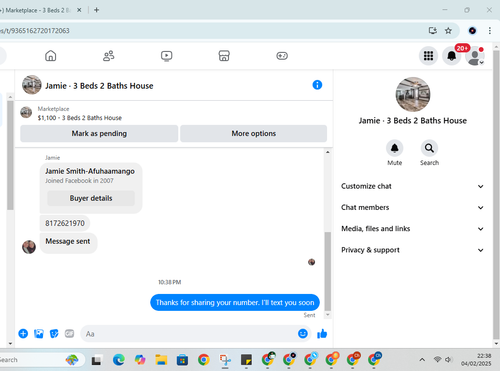Mute this conversation with bell icon
Viewport: 500px width, 371px height.
(394, 148)
